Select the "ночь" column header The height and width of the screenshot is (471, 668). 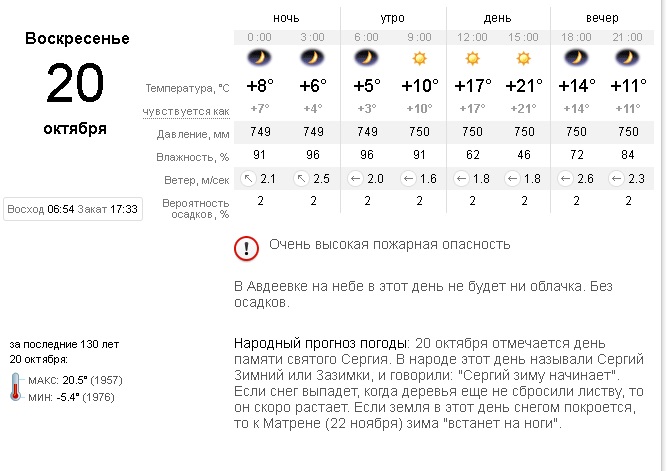[x=286, y=19]
